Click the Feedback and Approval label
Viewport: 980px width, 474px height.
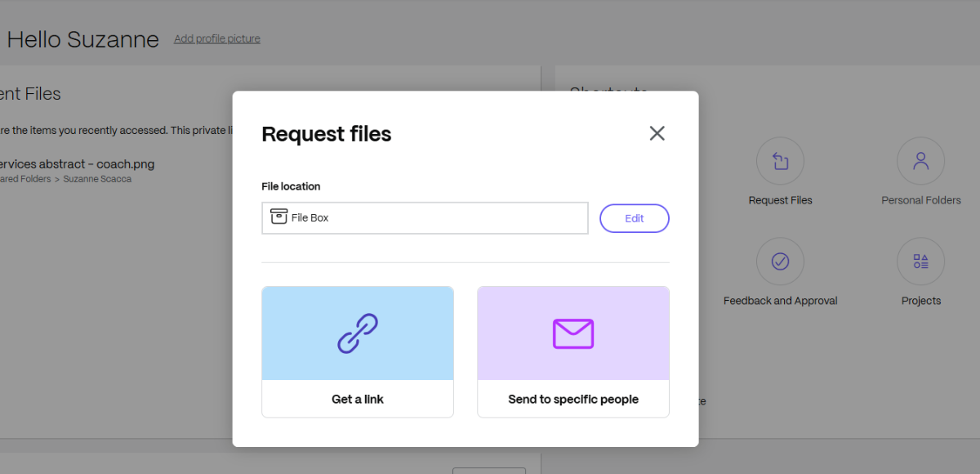point(781,301)
